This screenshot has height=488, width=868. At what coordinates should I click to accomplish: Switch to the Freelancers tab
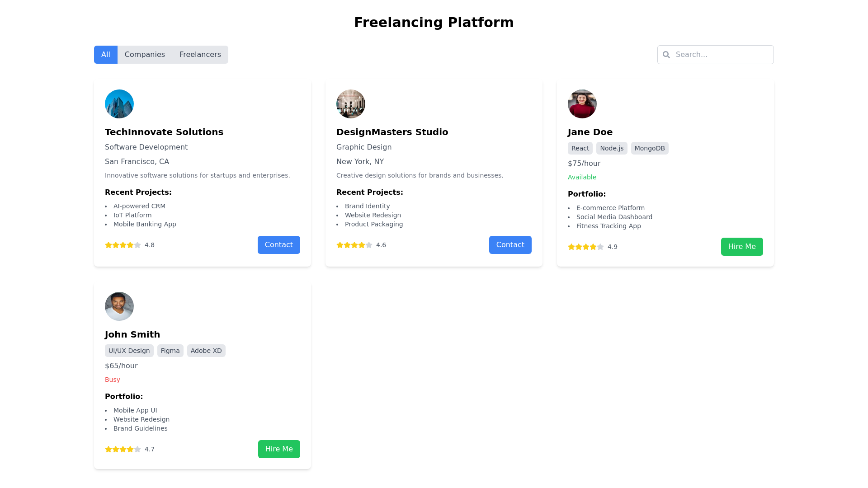click(200, 54)
